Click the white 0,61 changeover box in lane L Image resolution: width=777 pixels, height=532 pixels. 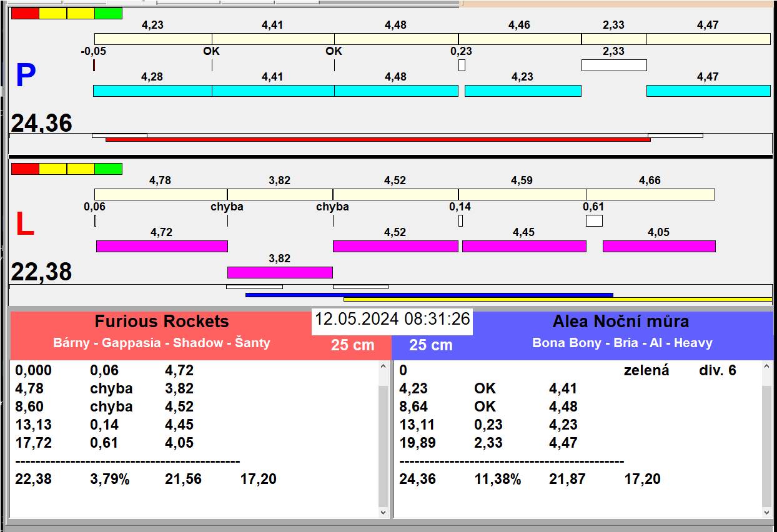[x=594, y=220]
